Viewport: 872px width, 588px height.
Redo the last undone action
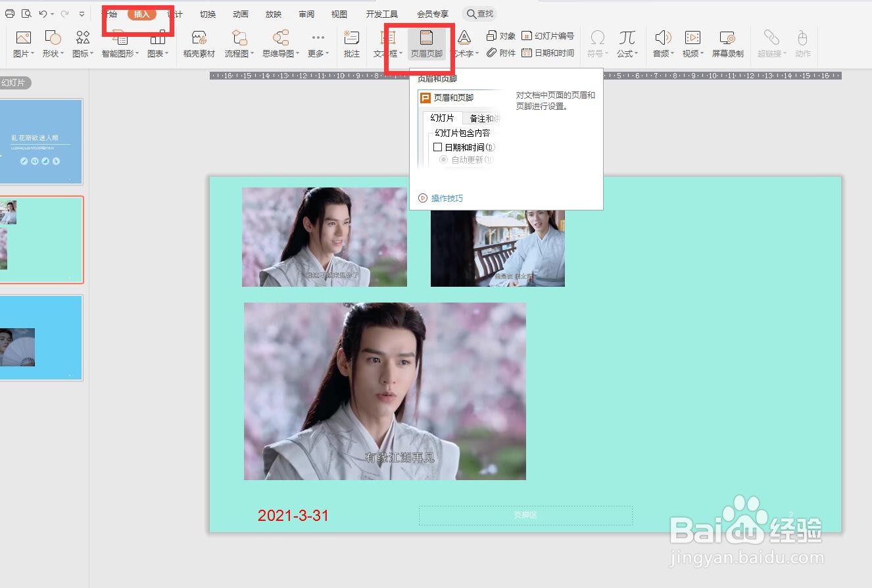tap(64, 14)
